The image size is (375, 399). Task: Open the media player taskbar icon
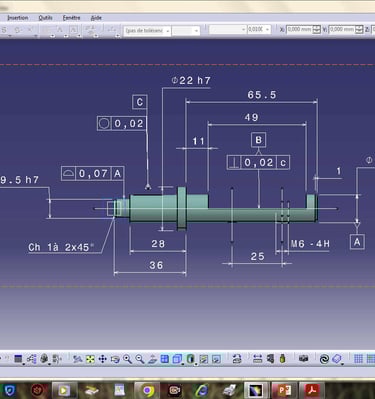pos(63,390)
